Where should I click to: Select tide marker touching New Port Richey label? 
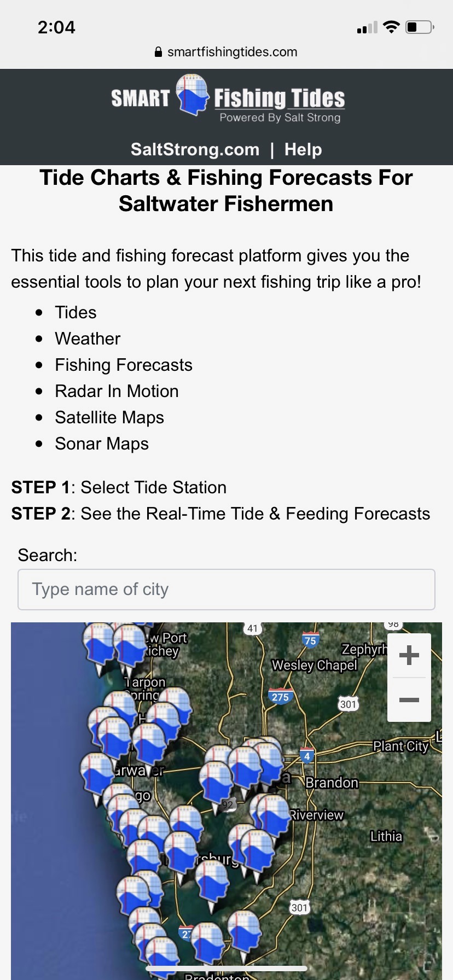tap(130, 644)
